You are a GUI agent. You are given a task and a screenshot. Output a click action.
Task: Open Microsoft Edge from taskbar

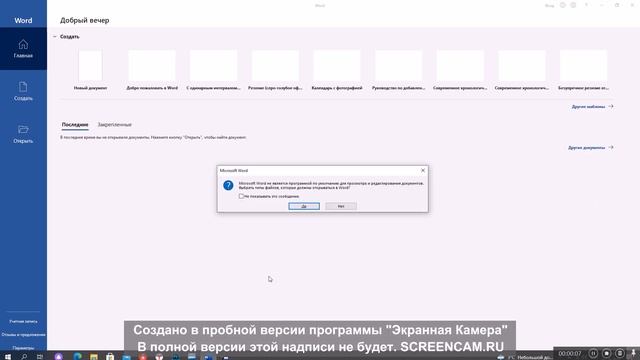point(77,357)
